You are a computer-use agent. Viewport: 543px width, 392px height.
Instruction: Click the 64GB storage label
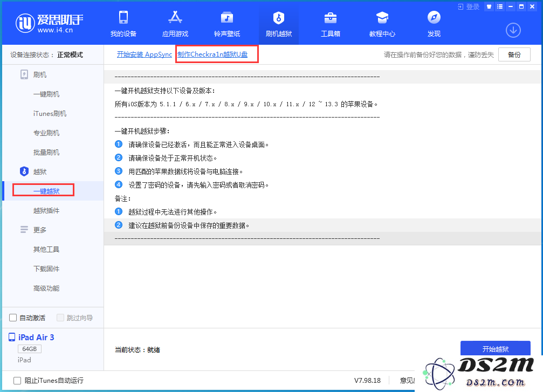click(x=30, y=349)
